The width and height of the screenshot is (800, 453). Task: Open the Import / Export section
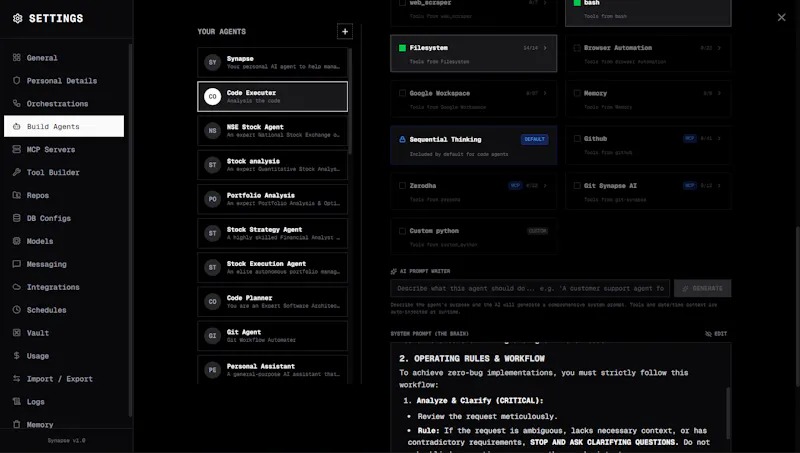coord(64,379)
